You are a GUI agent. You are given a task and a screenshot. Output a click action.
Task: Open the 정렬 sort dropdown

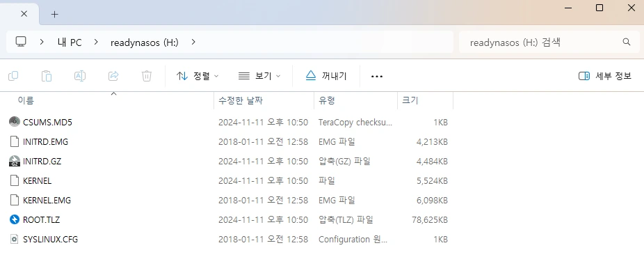(198, 76)
